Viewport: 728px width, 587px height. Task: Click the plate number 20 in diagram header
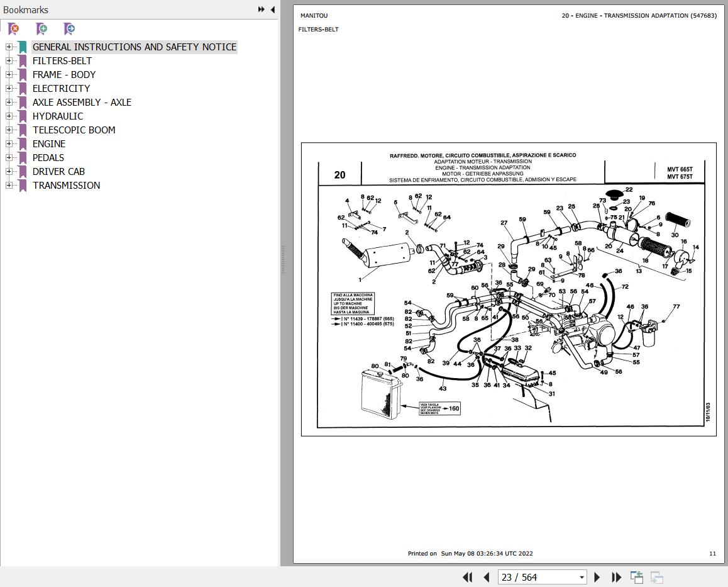pyautogui.click(x=340, y=175)
